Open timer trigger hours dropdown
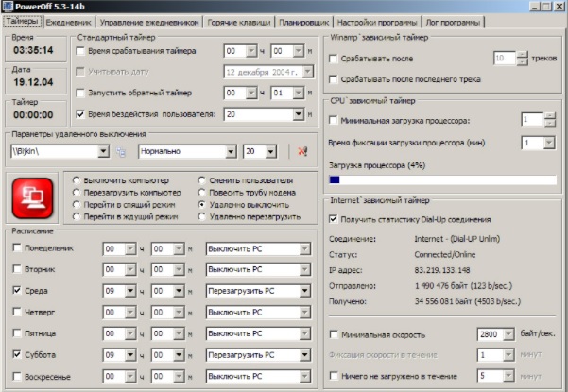 251,51
